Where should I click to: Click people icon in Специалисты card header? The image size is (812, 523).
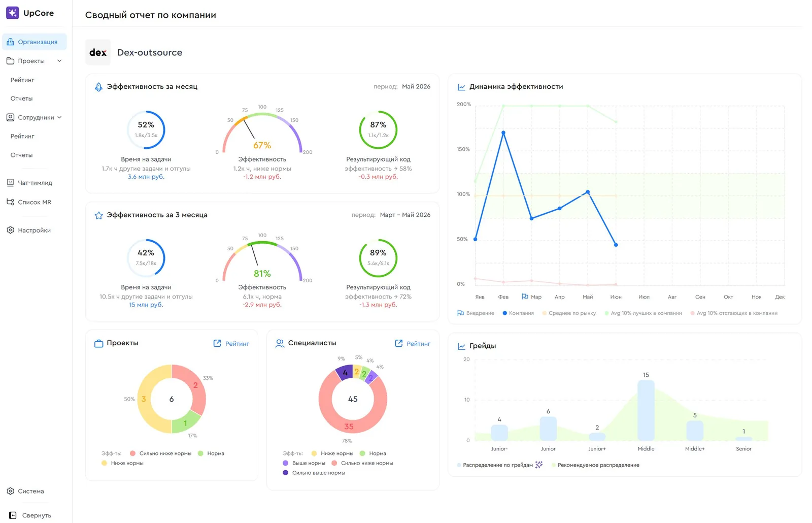280,343
